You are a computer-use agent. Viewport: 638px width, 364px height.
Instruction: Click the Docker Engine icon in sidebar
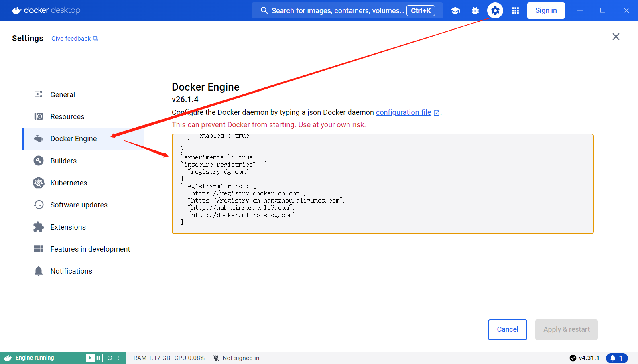coord(39,138)
